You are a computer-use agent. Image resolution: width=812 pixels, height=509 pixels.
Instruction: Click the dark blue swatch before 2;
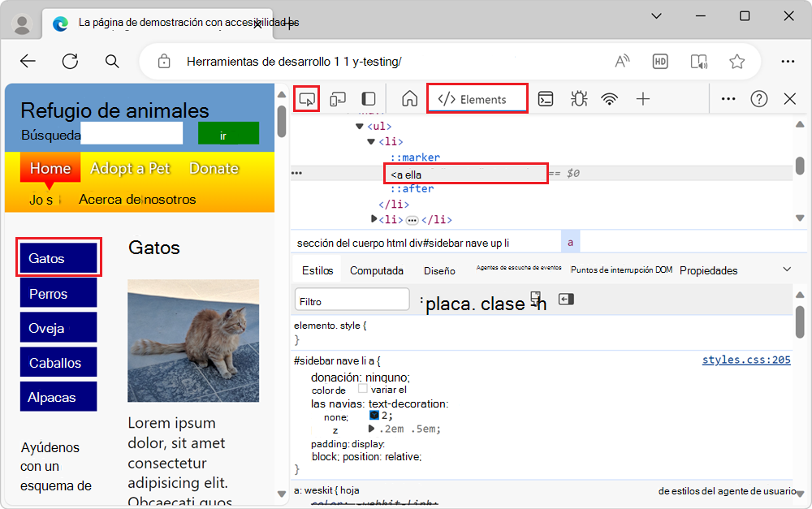click(x=374, y=416)
